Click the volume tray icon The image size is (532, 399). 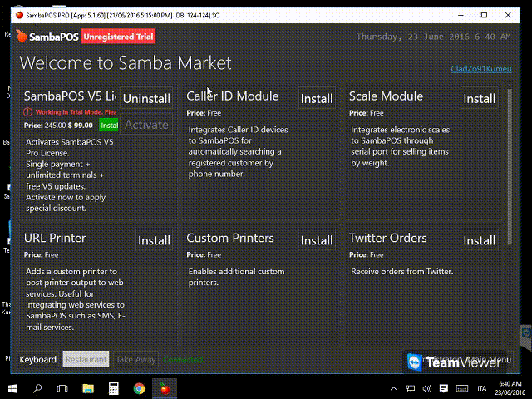coord(426,388)
